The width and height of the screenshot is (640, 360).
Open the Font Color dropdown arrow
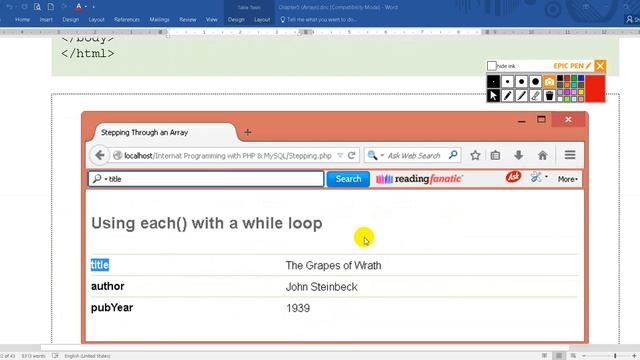pyautogui.click(x=86, y=7)
